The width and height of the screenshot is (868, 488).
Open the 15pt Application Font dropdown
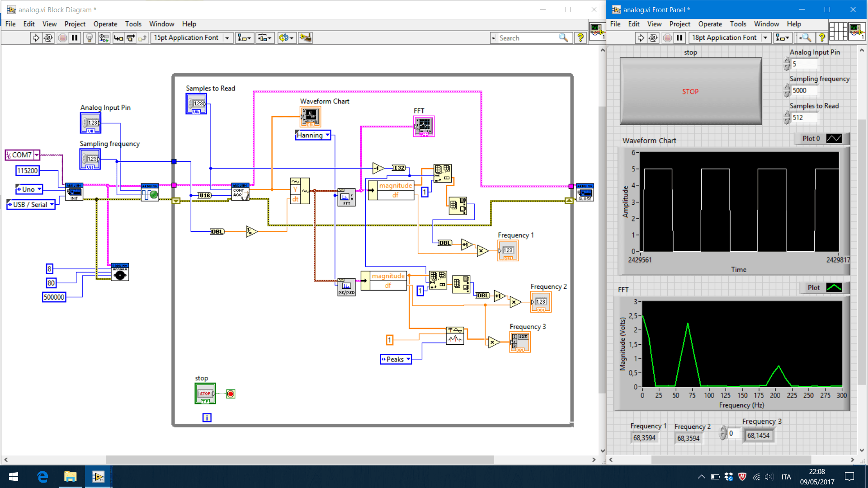pyautogui.click(x=227, y=38)
